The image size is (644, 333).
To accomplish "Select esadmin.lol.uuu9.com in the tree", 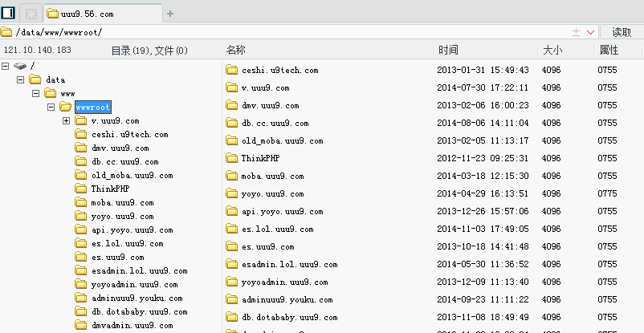I will coord(139,271).
